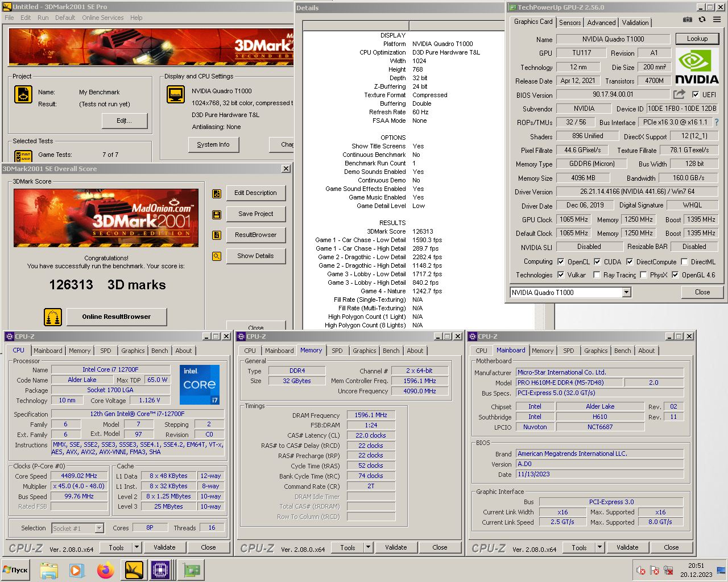The image size is (728, 582).
Task: Click the Lookup button in GPU-Z
Action: coord(697,39)
